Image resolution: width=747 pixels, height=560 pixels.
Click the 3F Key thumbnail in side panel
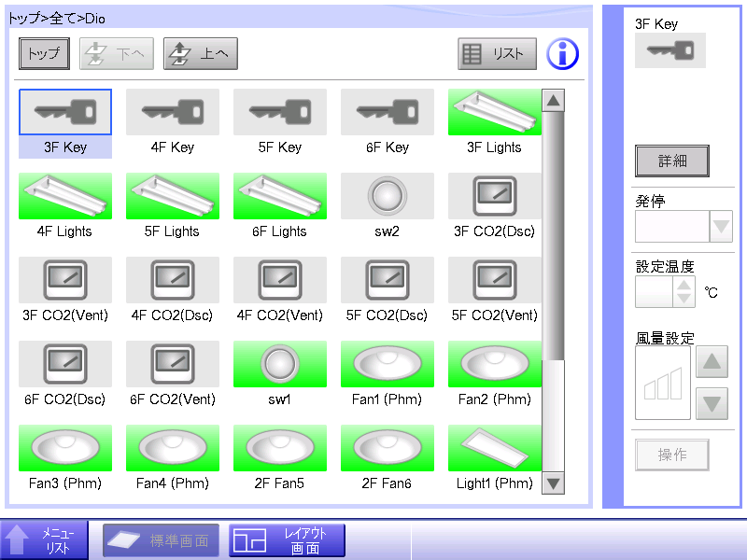coord(670,50)
